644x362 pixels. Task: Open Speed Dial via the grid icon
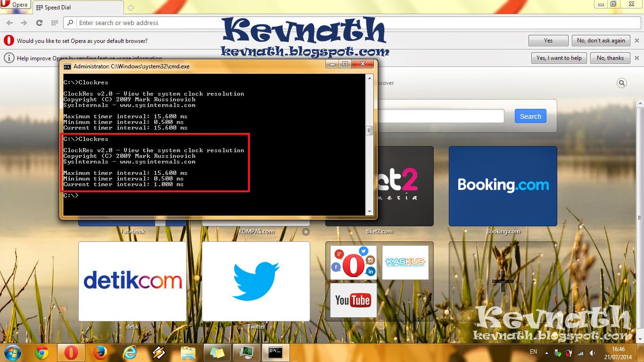[x=54, y=23]
